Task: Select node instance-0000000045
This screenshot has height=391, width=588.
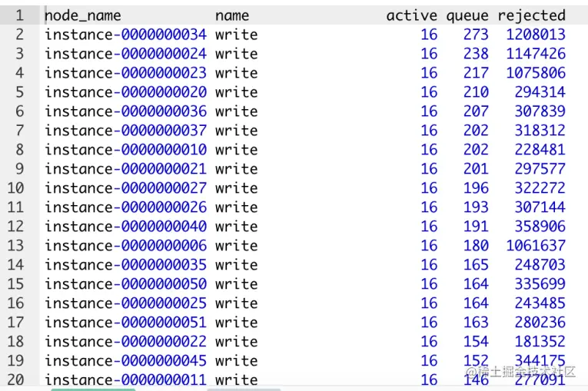Action: (125, 360)
